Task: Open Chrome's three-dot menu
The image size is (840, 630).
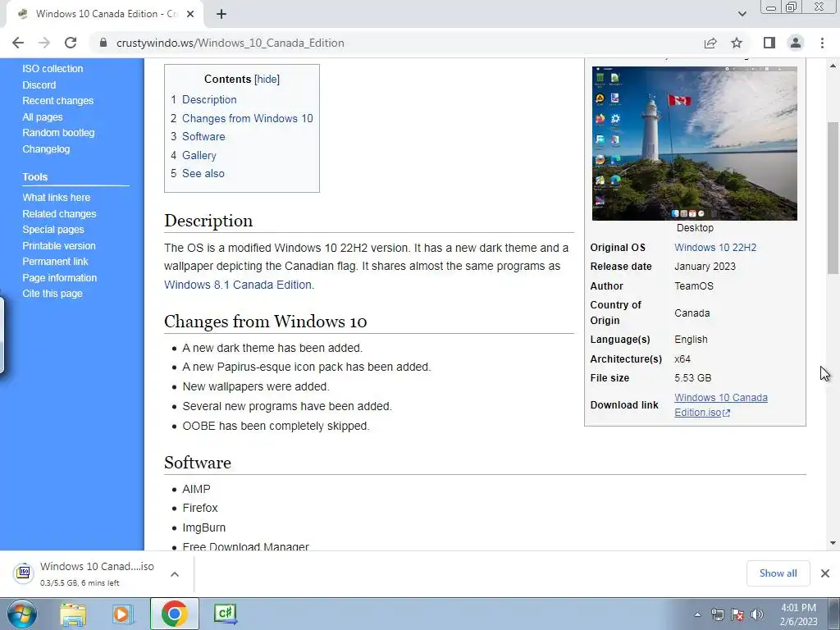Action: [x=822, y=43]
